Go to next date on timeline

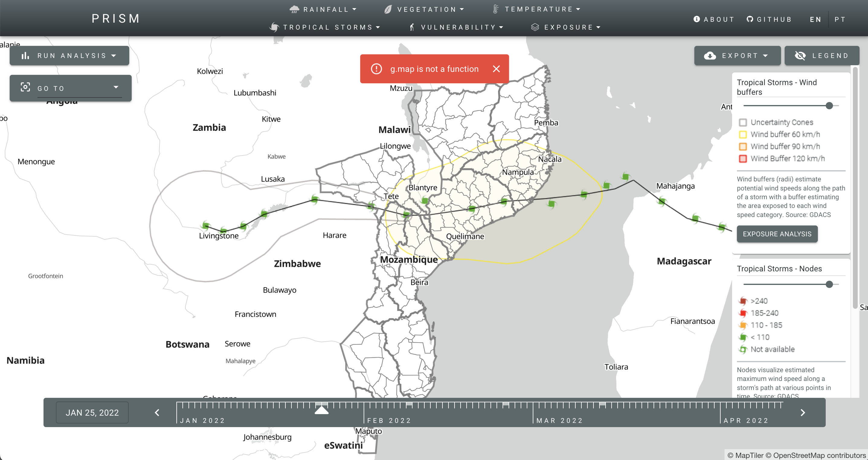pos(803,413)
